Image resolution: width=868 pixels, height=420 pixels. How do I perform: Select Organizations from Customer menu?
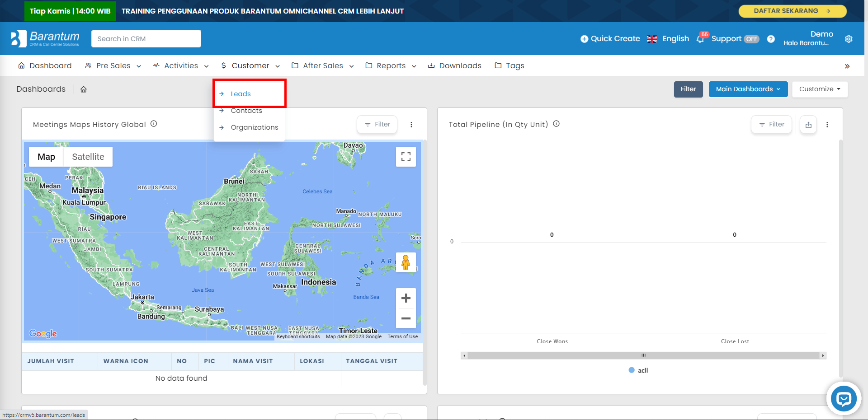255,127
